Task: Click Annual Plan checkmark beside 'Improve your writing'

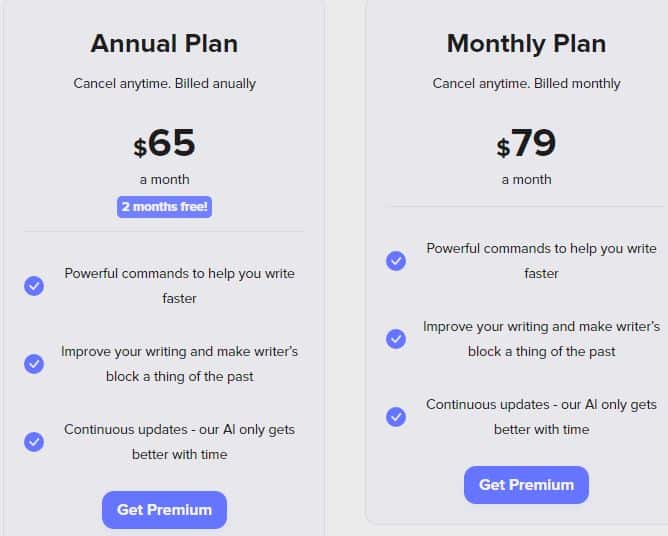Action: pyautogui.click(x=34, y=363)
